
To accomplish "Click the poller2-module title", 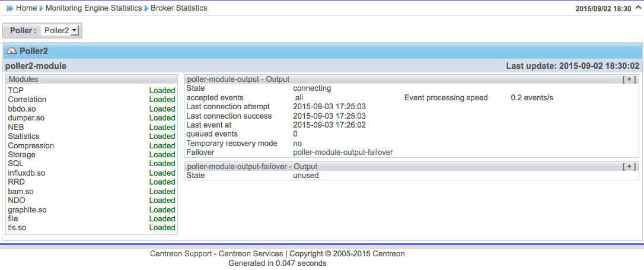I will pyautogui.click(x=36, y=66).
